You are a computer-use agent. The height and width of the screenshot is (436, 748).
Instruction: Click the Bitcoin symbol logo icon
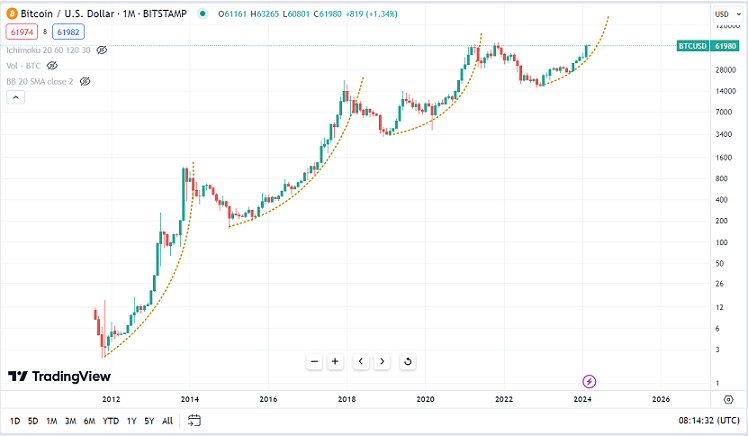pyautogui.click(x=12, y=14)
